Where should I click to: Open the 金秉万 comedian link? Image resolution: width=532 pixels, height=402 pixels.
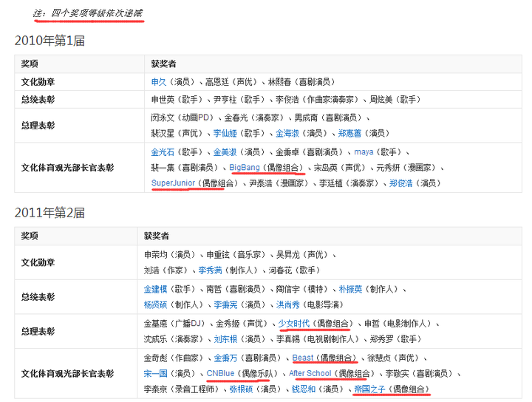point(225,358)
